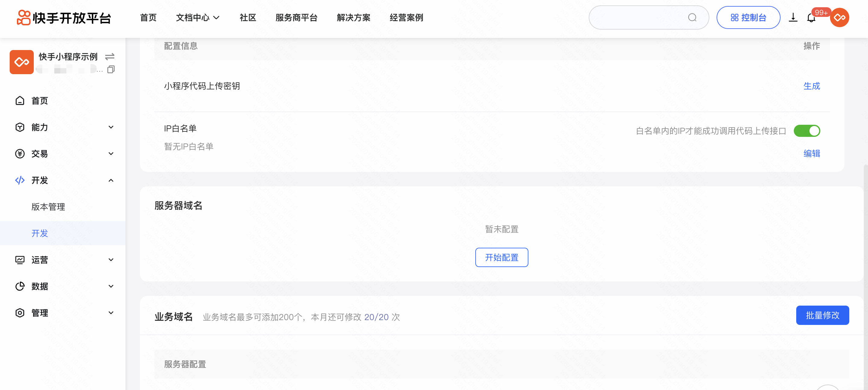Click the orange user avatar icon

tap(839, 18)
